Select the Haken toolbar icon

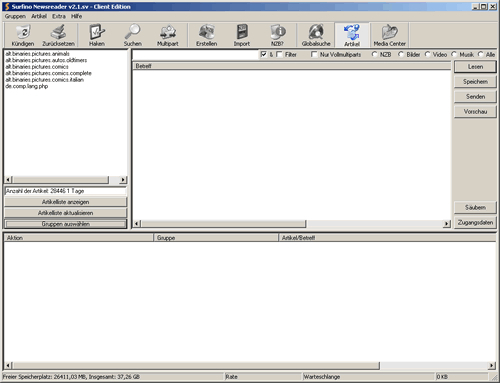pos(97,35)
